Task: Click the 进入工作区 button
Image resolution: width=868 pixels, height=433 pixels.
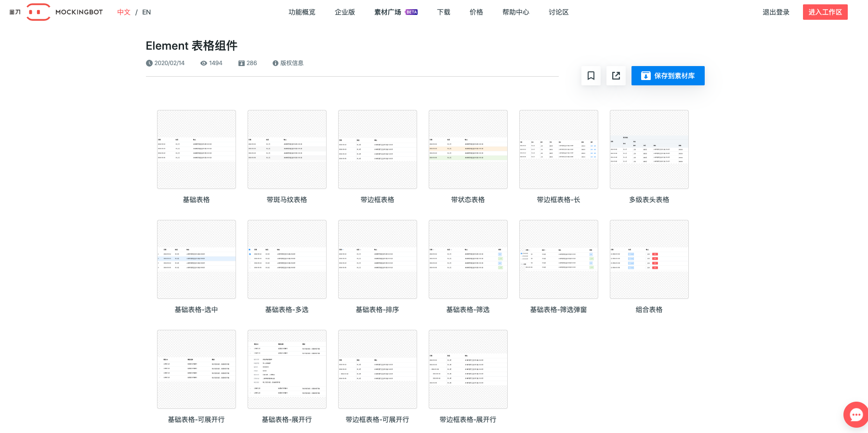Action: 825,12
